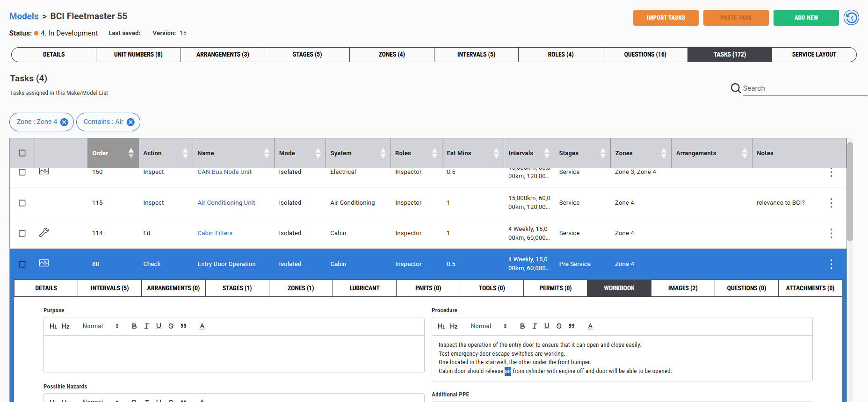Switch to the Service Layout tab
Image resolution: width=868 pixels, height=402 pixels.
point(814,55)
